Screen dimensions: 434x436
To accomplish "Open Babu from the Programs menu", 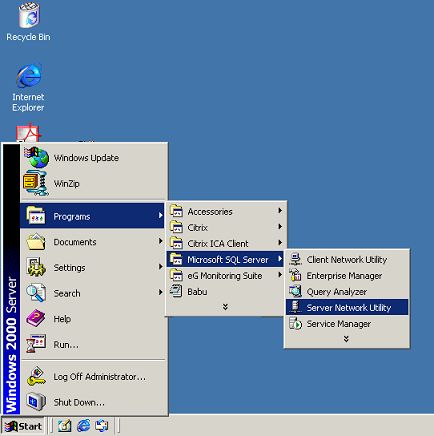I will pos(225,291).
